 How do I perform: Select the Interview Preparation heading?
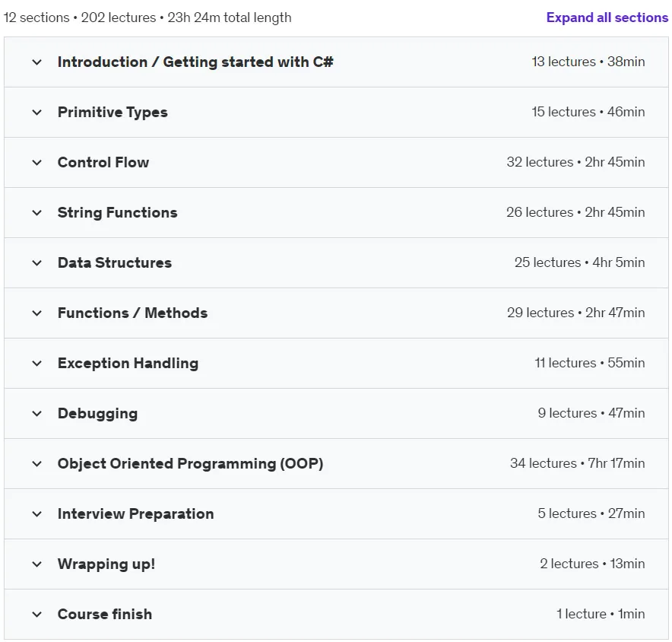pyautogui.click(x=135, y=513)
